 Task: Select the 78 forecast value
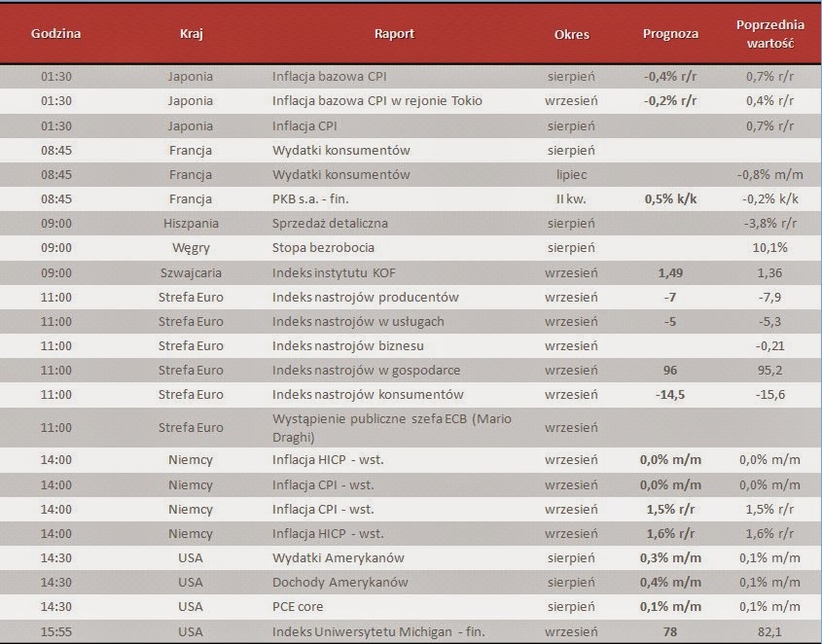click(670, 632)
